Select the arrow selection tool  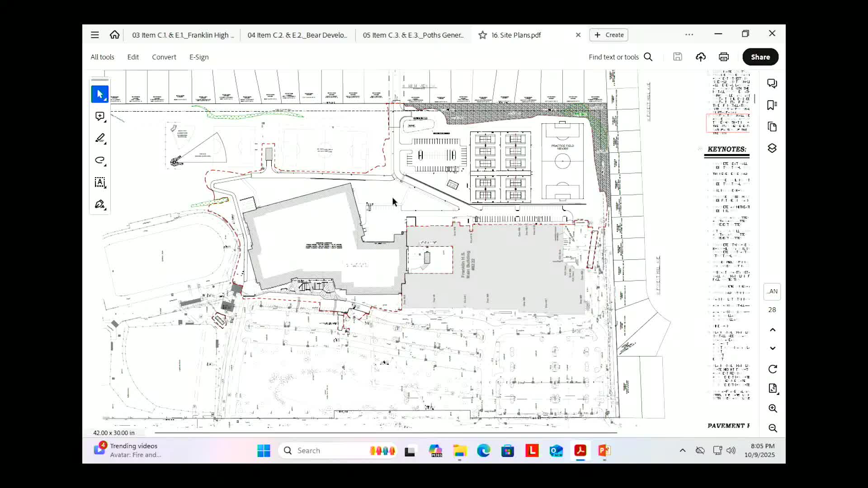[x=99, y=94]
